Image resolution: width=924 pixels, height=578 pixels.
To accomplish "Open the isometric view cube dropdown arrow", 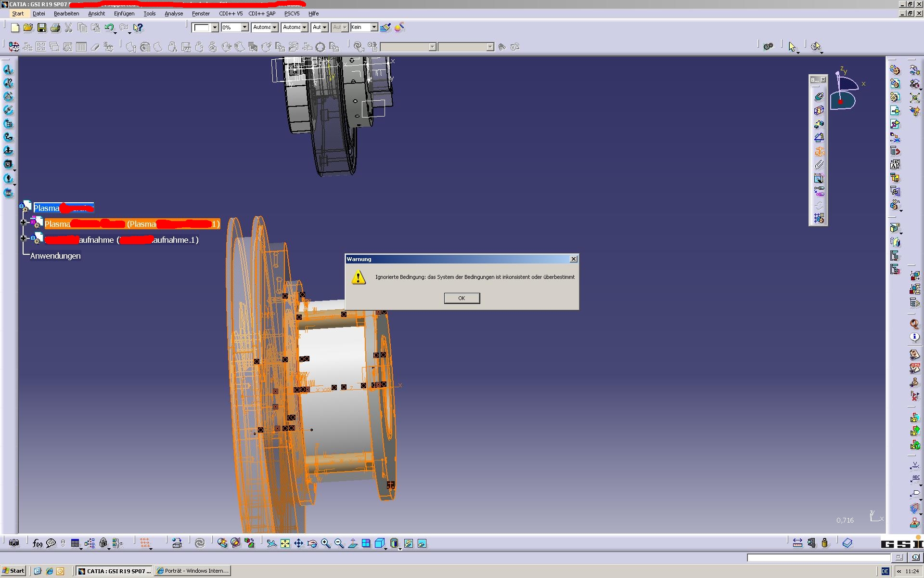I will pyautogui.click(x=386, y=549).
